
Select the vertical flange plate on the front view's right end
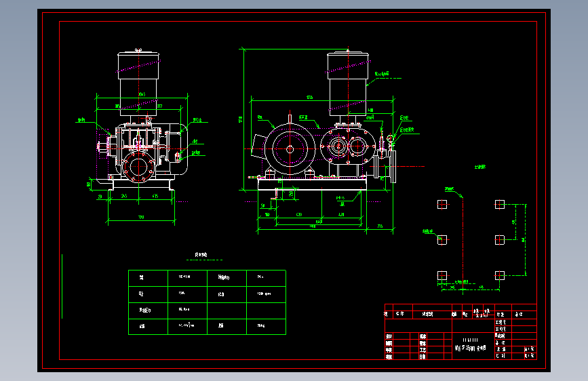tap(393, 167)
